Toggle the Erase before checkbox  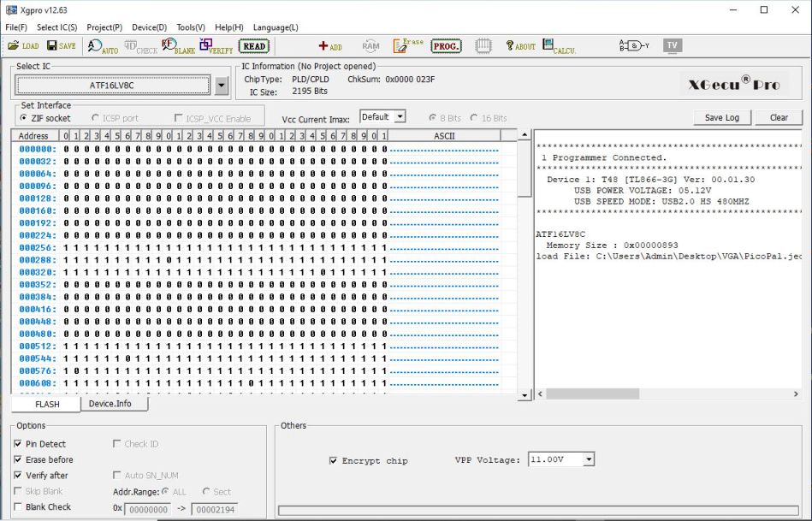point(18,459)
